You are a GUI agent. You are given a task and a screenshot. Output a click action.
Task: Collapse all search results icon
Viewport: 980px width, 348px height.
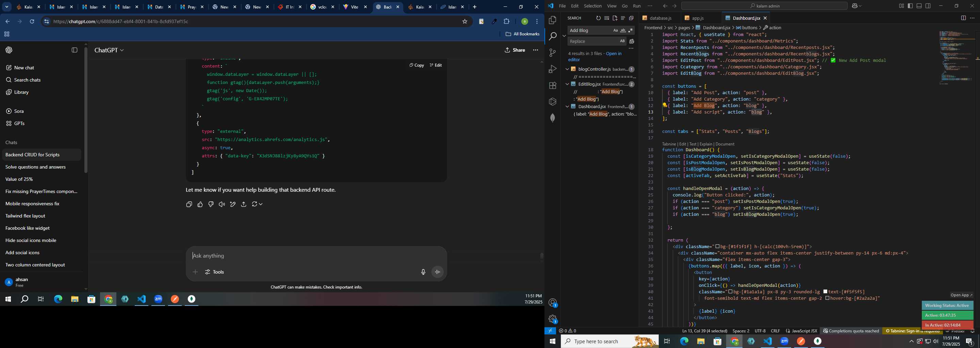[x=631, y=18]
